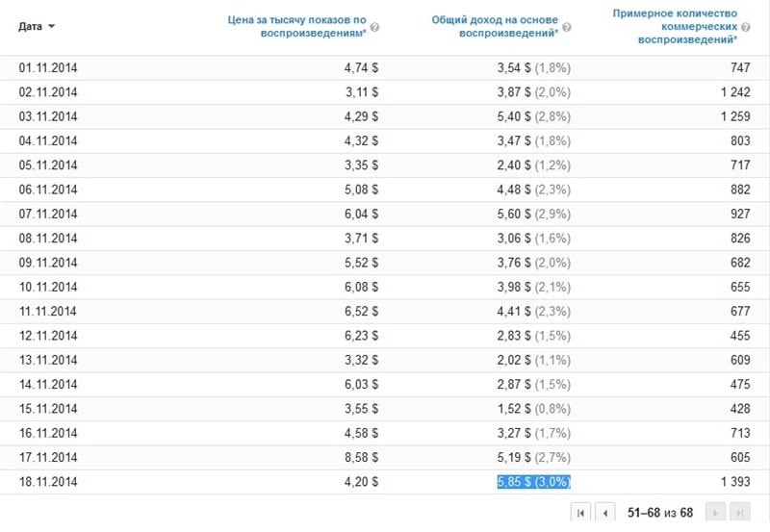Click the 10.11.2014 date cell
Image resolution: width=770 pixels, height=532 pixels.
click(x=48, y=288)
